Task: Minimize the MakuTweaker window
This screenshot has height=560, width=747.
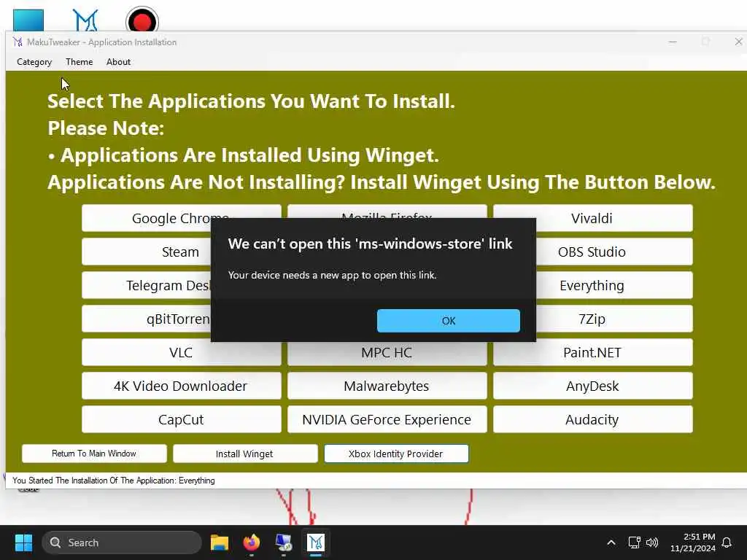Action: click(673, 42)
